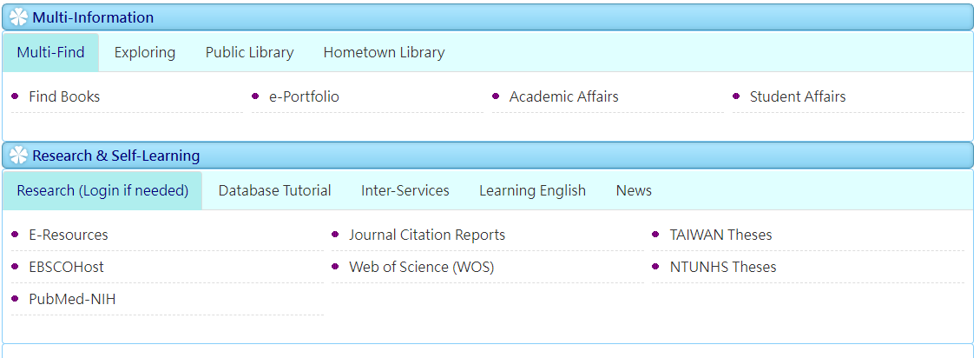Open the E-Resources link

[x=68, y=235]
